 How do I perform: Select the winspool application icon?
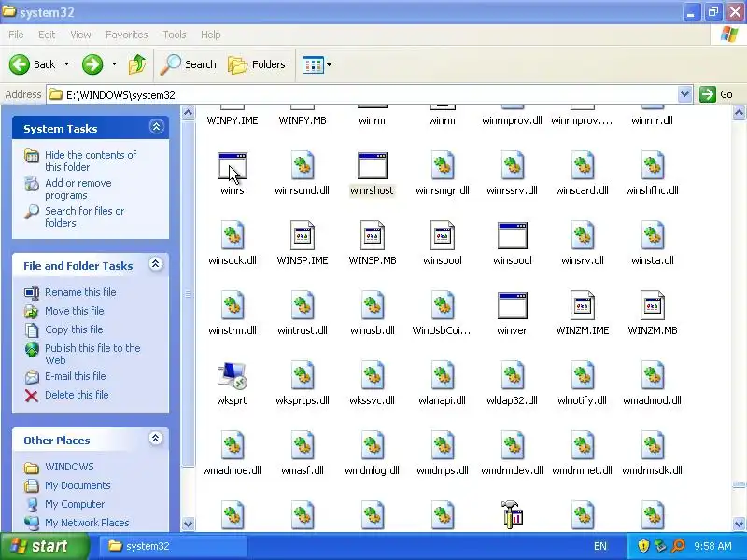pos(512,236)
